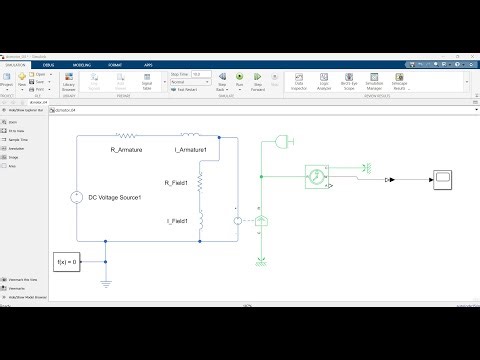Click the Zoom palette tool
The height and width of the screenshot is (360, 480).
(9, 122)
